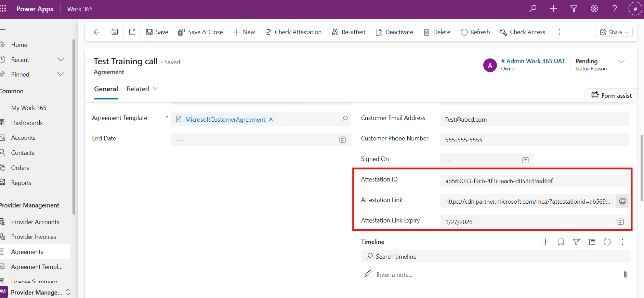Toggle the hamburger navigation menu
644x298 pixels.
click(x=3, y=28)
